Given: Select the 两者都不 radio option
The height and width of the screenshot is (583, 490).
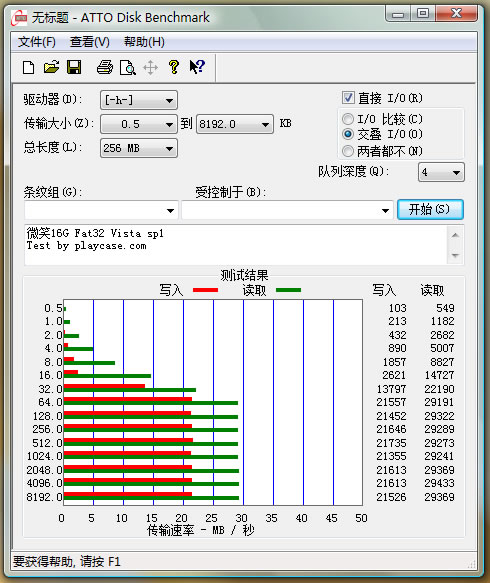Looking at the screenshot, I should pos(348,151).
